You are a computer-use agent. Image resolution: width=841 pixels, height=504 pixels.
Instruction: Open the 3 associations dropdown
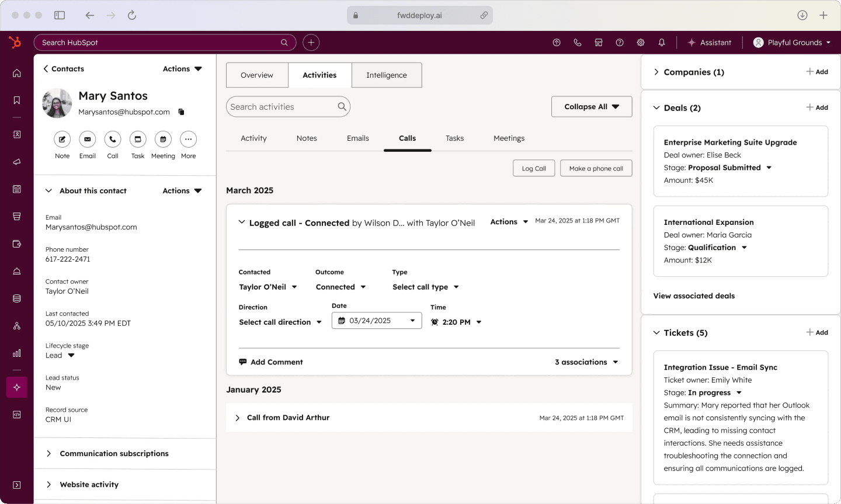[586, 362]
